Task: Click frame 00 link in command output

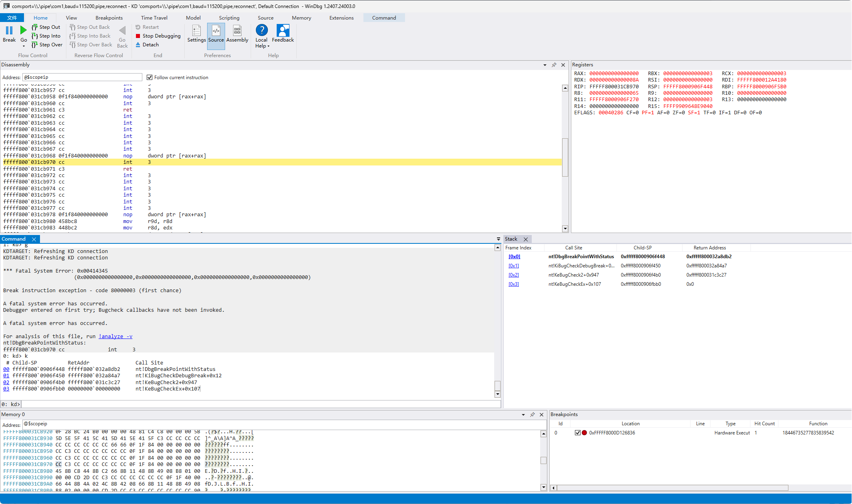Action: point(6,369)
